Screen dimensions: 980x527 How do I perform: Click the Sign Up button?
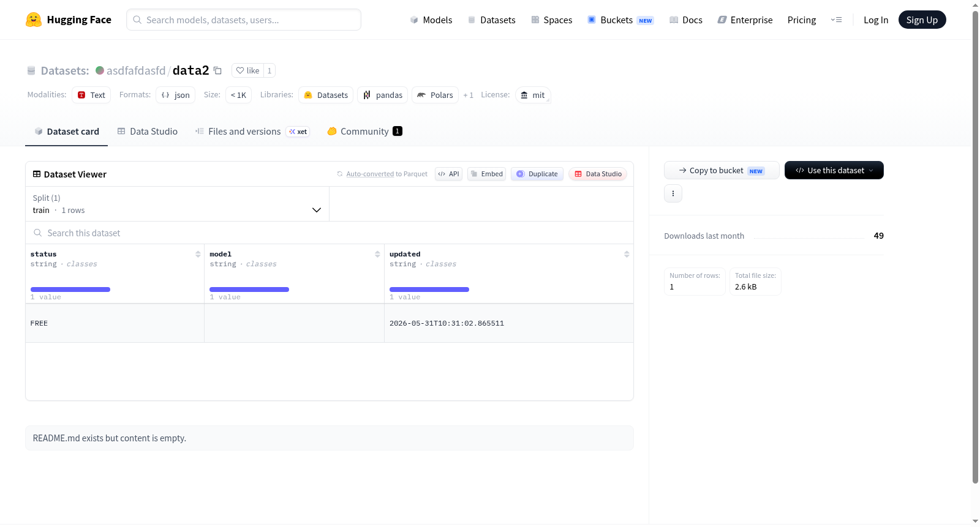(x=922, y=20)
